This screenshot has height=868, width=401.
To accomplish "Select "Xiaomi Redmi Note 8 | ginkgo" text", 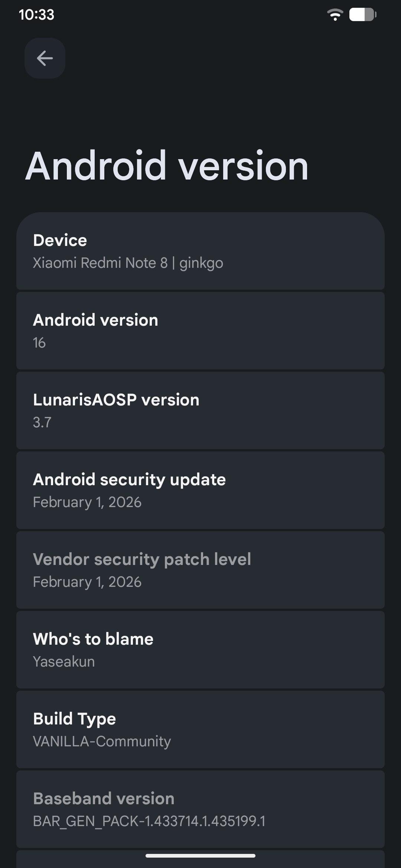I will tap(128, 263).
